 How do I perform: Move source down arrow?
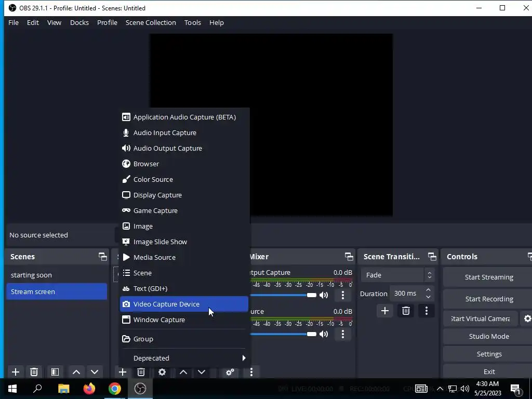pos(202,372)
